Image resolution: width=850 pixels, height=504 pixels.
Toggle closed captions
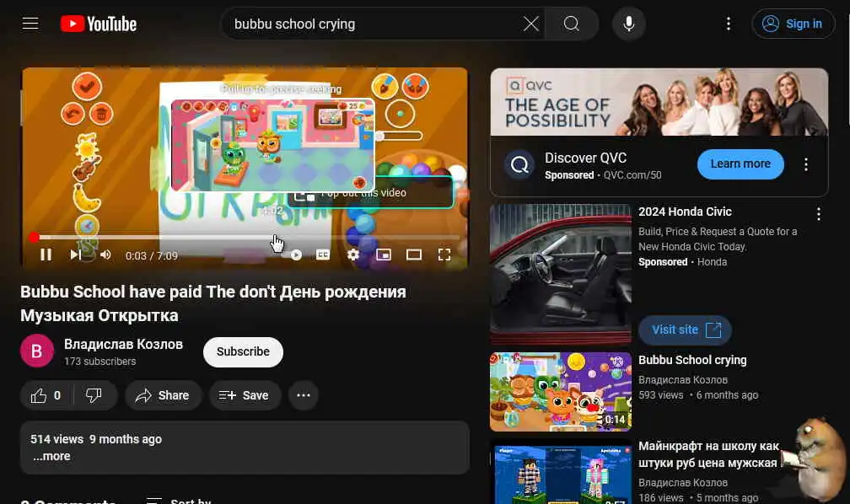[322, 255]
